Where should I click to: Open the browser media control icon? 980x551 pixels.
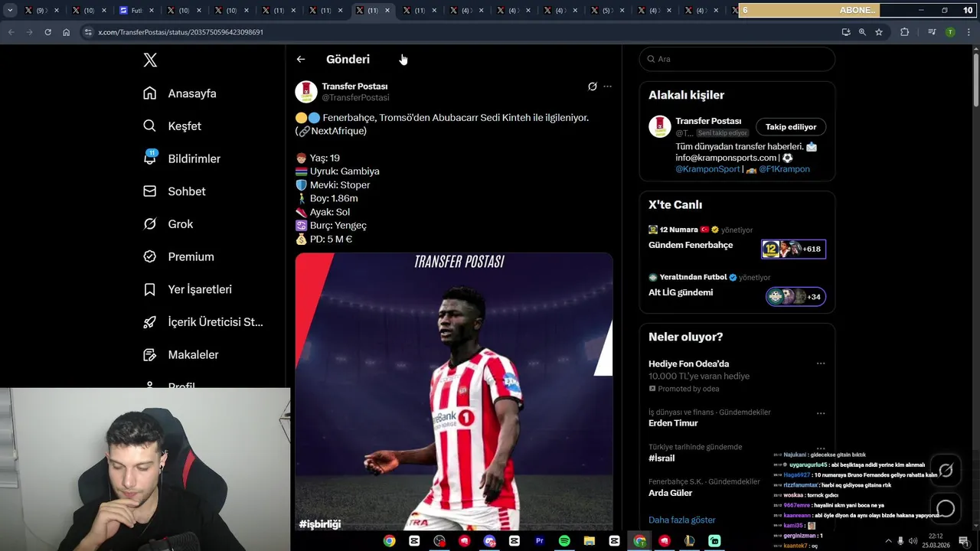coord(932,32)
